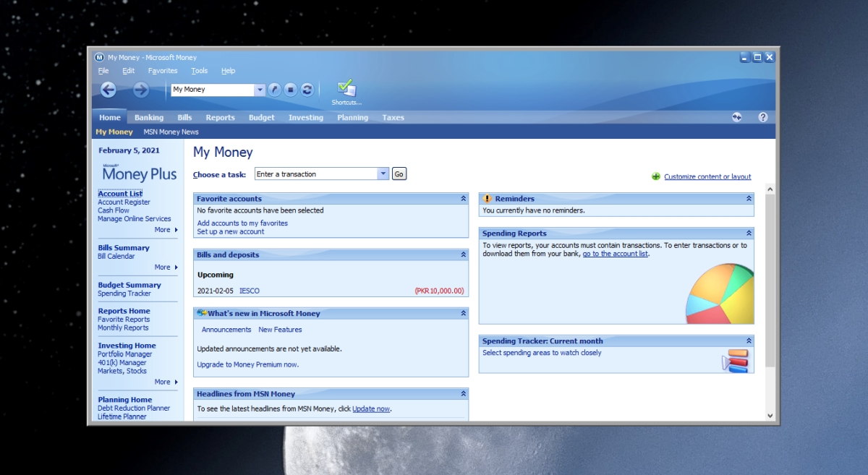Open Debt Reduction Planner in the sidebar

tap(134, 408)
